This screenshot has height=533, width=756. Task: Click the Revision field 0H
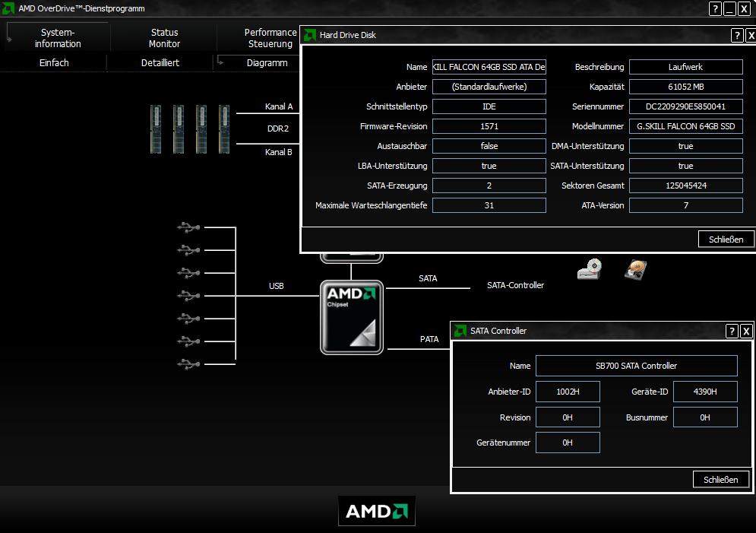click(568, 417)
